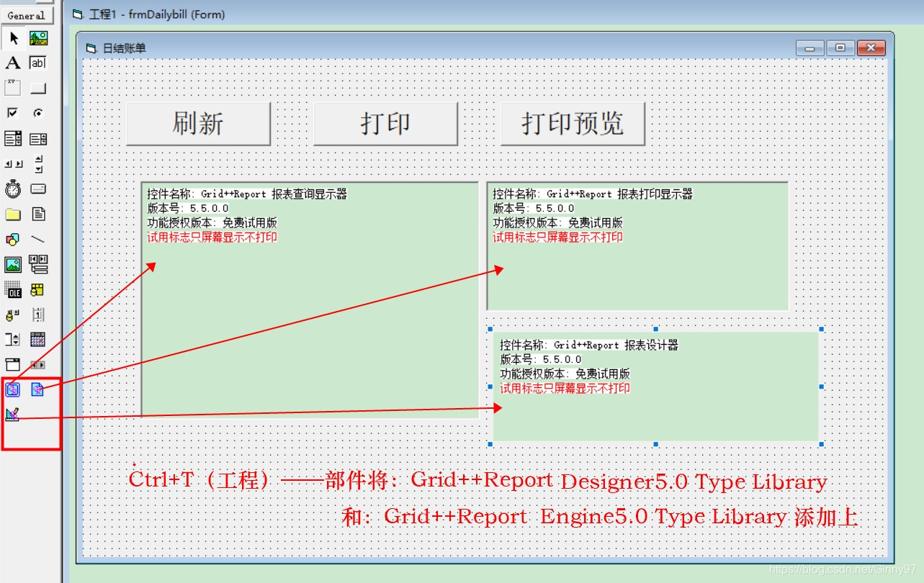Click the 打印预览 button
Viewport: 924px width, 583px height.
point(573,124)
